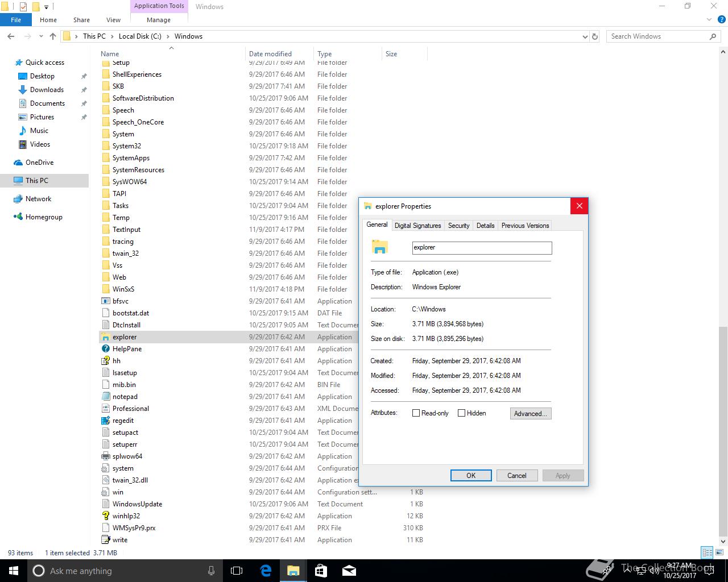Click the winhlp32 icon
The height and width of the screenshot is (582, 728).
pos(105,516)
